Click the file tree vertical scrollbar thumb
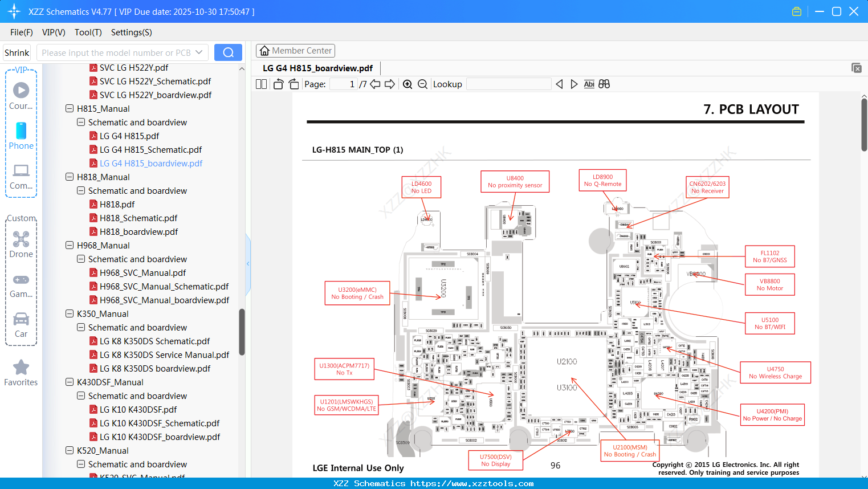Image resolution: width=868 pixels, height=489 pixels. click(x=242, y=332)
